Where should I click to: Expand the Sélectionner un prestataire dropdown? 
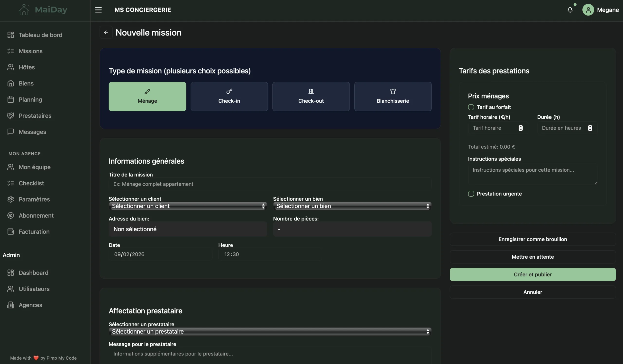[270, 331]
